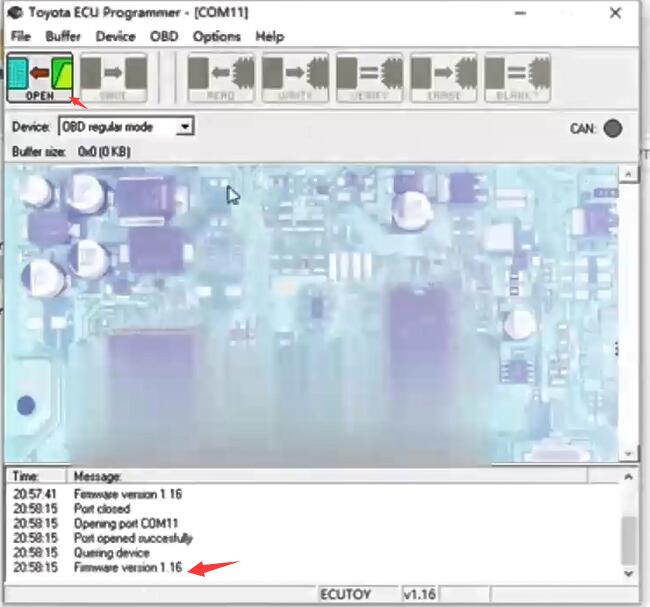Click the Time column header

(36, 476)
